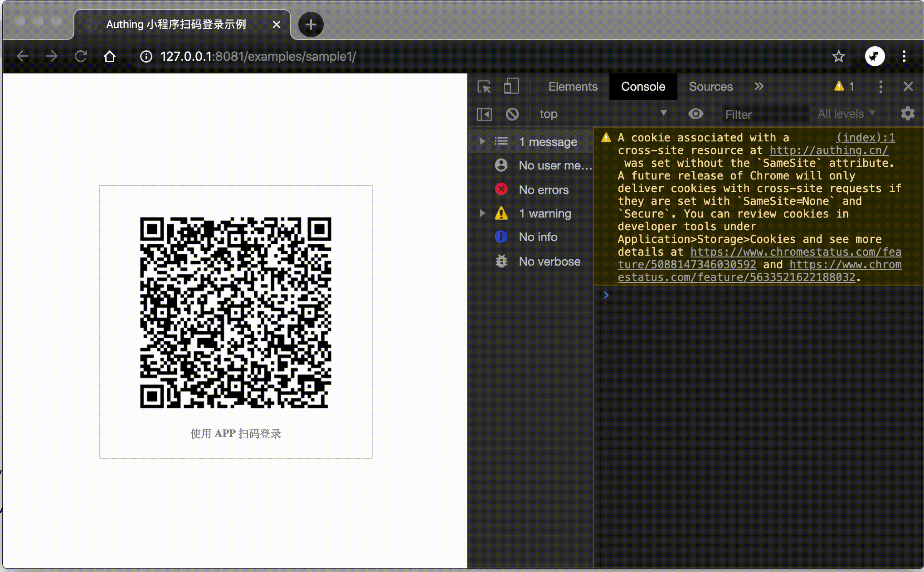This screenshot has height=572, width=924.
Task: Open Chrome's three-dot menu
Action: [904, 56]
